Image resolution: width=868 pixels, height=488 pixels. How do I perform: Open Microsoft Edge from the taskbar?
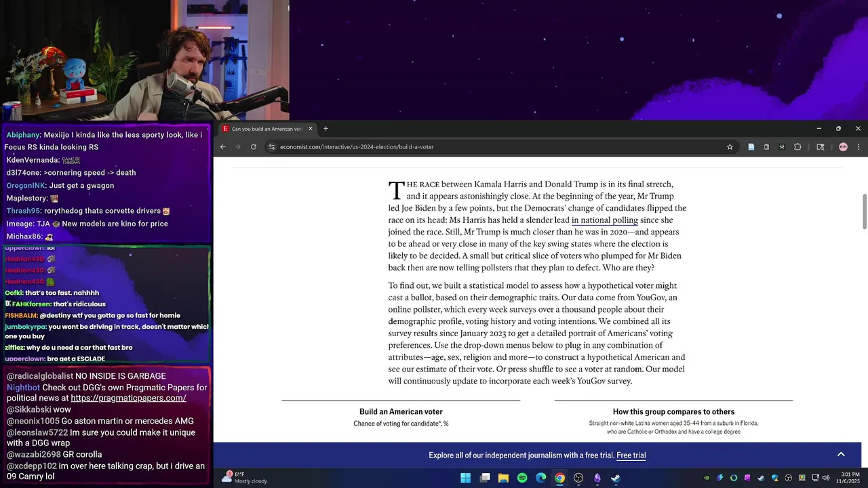pyautogui.click(x=541, y=478)
